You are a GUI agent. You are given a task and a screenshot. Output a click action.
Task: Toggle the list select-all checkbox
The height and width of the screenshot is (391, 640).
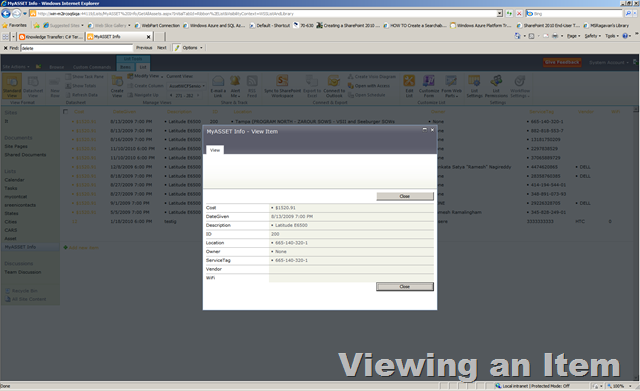tap(65, 111)
